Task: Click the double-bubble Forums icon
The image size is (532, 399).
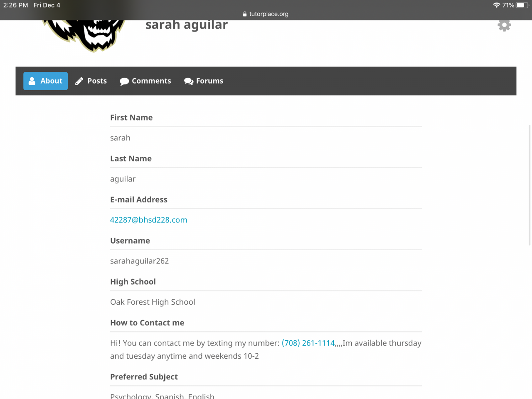Action: (189, 81)
